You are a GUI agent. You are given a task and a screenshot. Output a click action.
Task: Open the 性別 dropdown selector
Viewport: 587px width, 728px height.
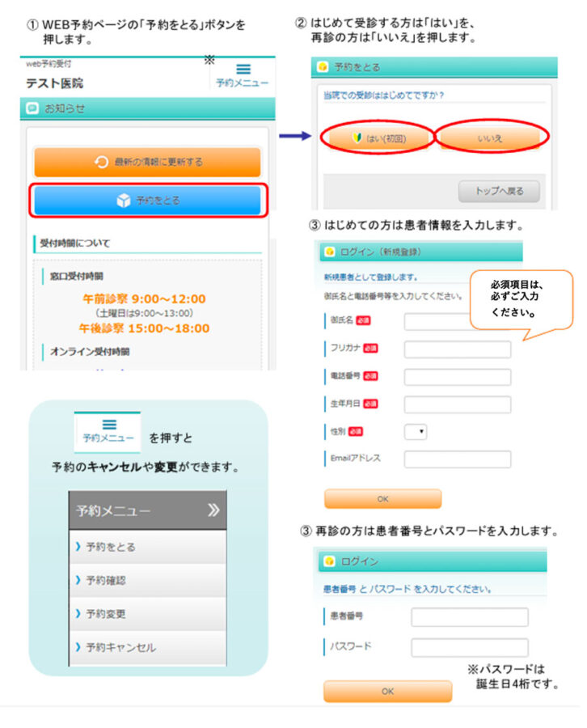click(x=416, y=432)
